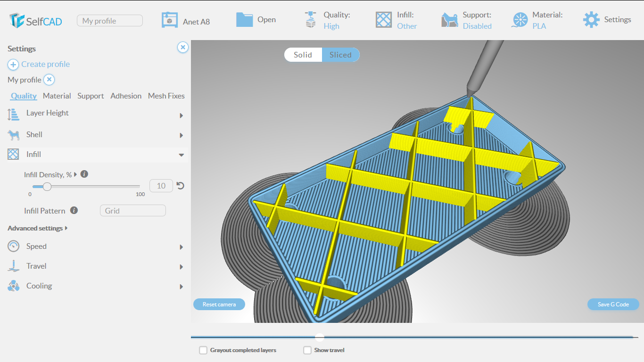Click the Material PLA value link
The height and width of the screenshot is (362, 644).
pos(539,26)
